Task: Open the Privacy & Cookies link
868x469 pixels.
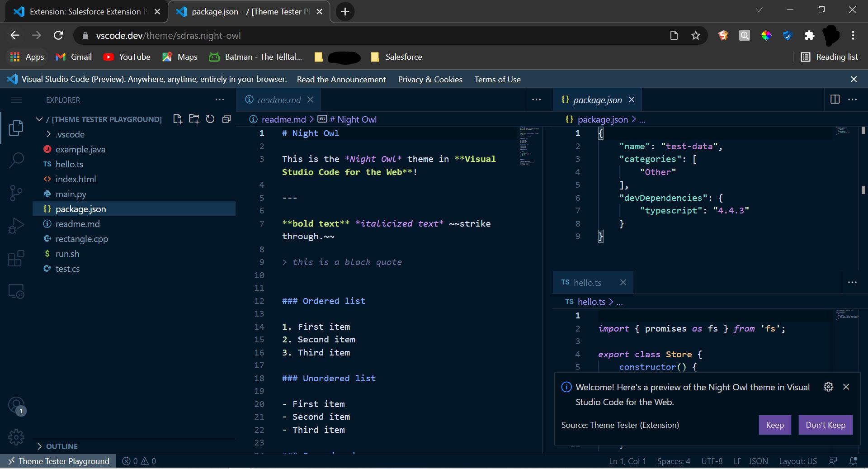Action: [430, 80]
